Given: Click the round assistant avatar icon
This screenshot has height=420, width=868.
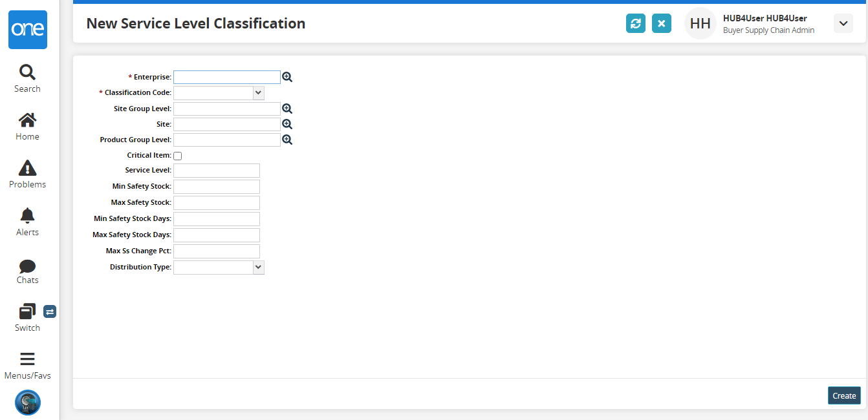Looking at the screenshot, I should 28,403.
